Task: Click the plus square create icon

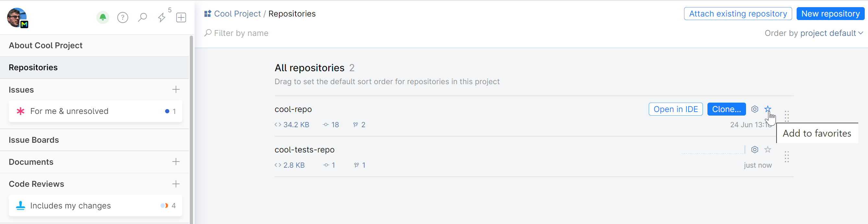Action: pos(181,17)
